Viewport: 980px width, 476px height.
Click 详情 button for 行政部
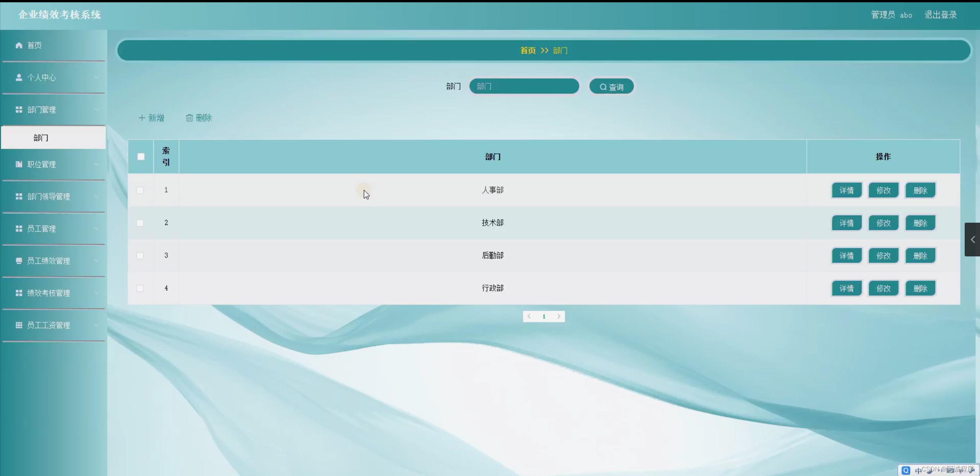pos(846,288)
